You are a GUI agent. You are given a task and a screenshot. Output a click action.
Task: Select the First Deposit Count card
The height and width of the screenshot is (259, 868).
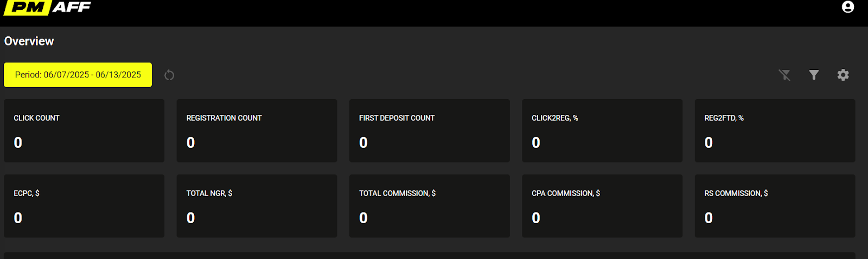click(429, 130)
